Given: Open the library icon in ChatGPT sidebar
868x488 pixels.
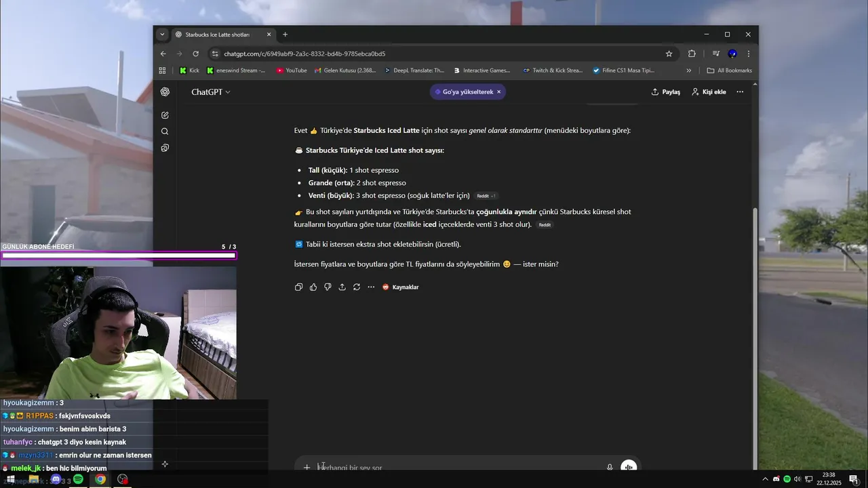Looking at the screenshot, I should tap(165, 148).
